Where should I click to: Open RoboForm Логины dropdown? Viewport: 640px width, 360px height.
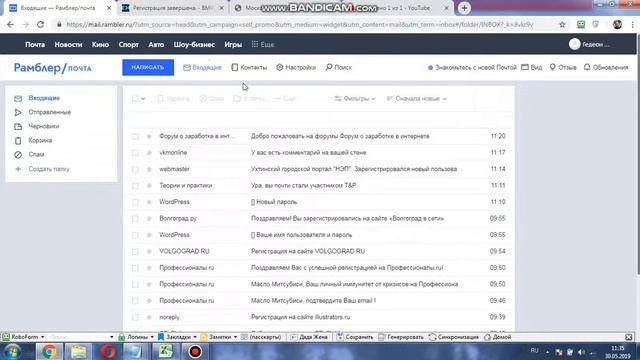(136, 337)
